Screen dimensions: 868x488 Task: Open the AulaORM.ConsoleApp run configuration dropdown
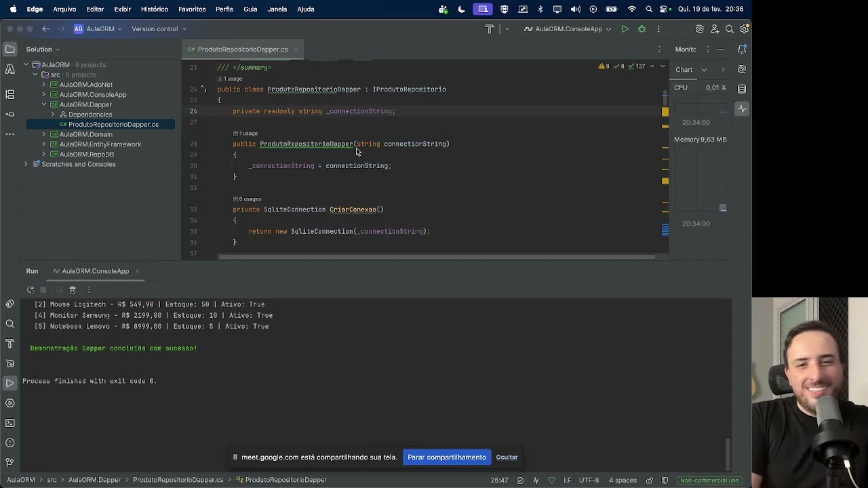point(568,29)
